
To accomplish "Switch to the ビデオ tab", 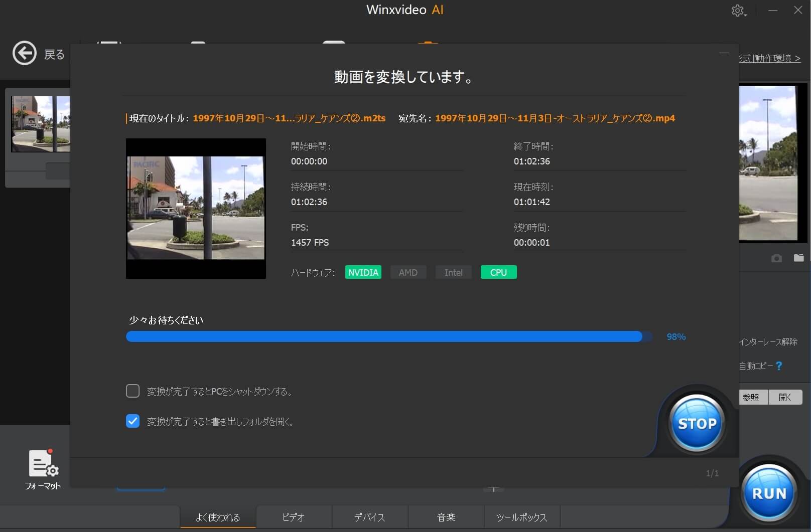I will [x=294, y=517].
